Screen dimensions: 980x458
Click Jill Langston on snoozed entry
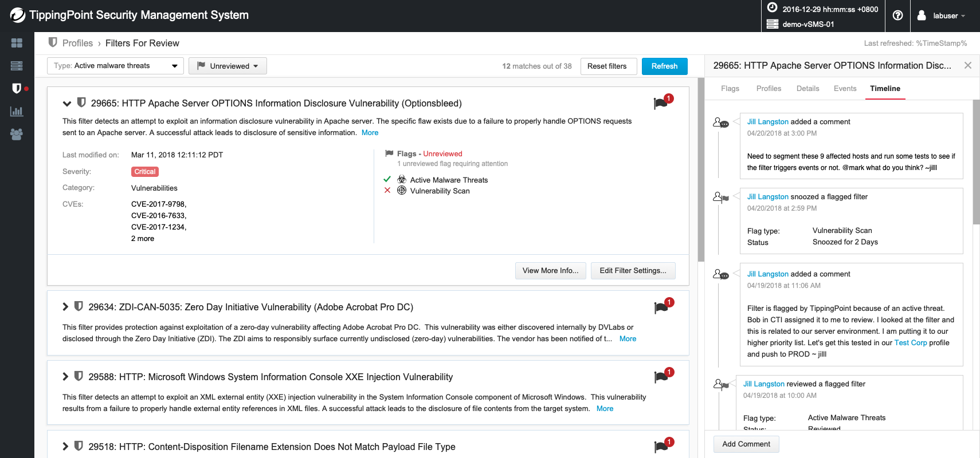click(768, 197)
